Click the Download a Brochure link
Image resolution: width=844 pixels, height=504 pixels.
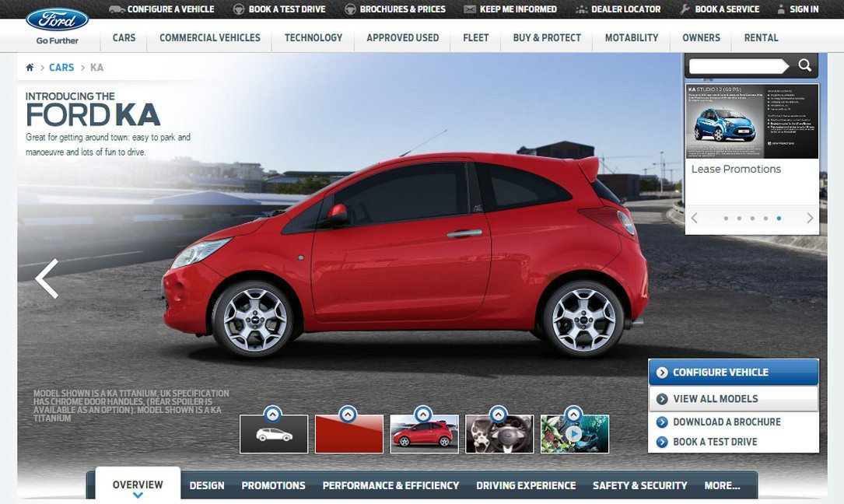click(727, 422)
